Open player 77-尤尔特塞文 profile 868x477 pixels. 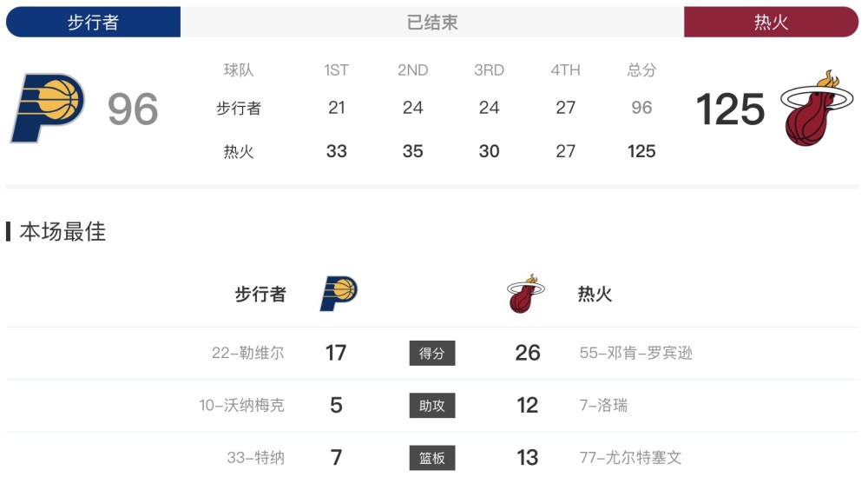click(630, 458)
